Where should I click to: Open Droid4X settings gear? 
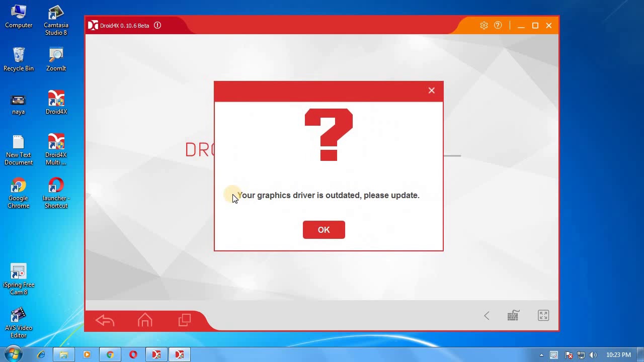(x=484, y=26)
